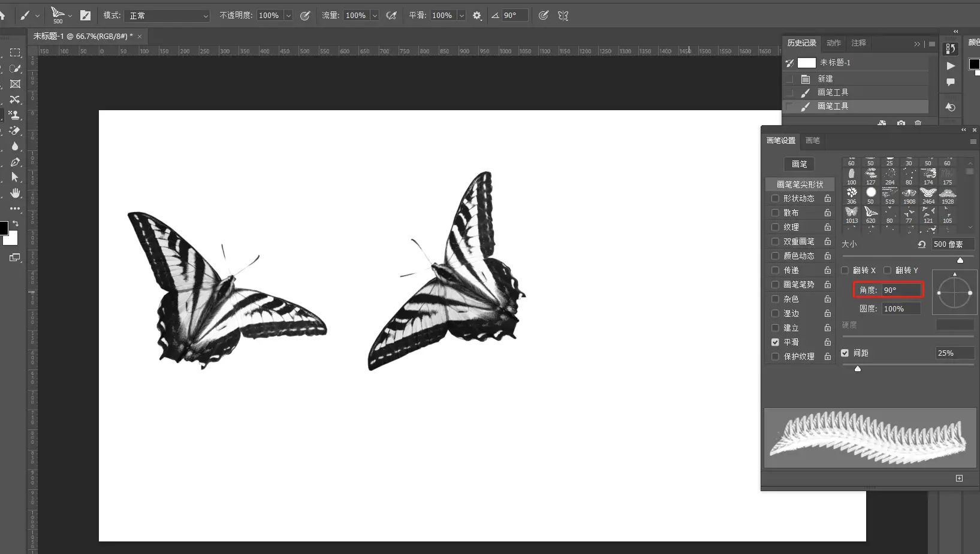
Task: Select the Clone Stamp tool
Action: pos(15,115)
